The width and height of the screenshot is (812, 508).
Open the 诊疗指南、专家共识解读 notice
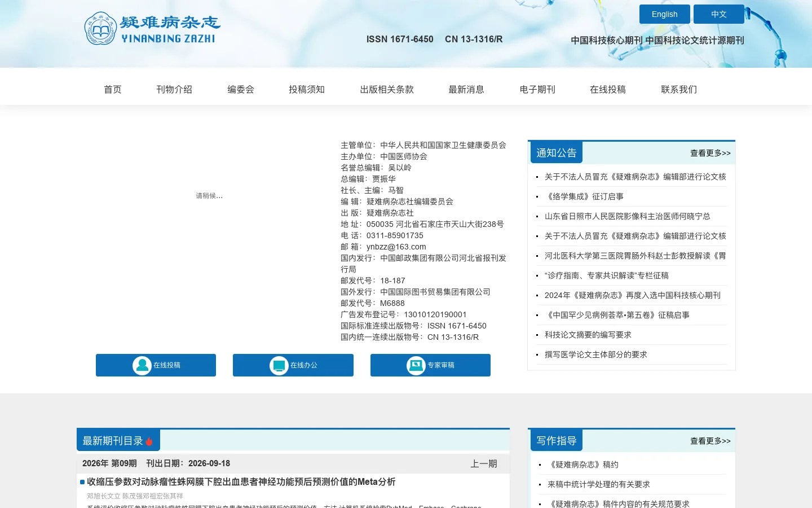point(607,275)
